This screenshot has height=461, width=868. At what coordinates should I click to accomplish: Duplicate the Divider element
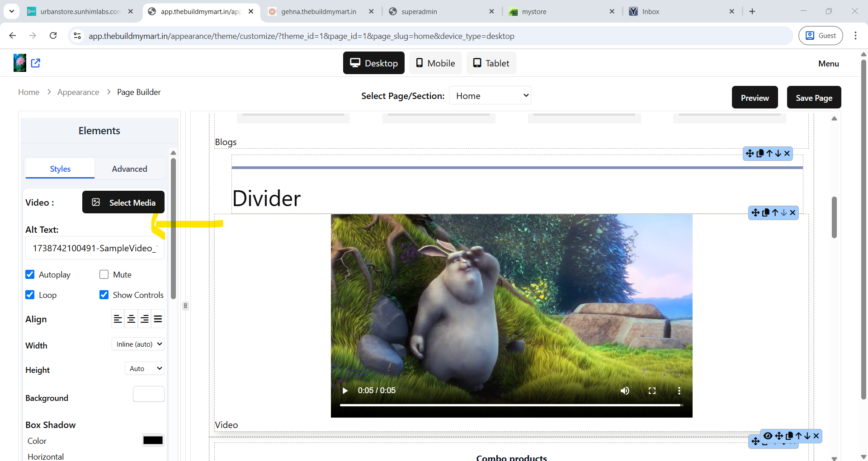click(x=760, y=154)
